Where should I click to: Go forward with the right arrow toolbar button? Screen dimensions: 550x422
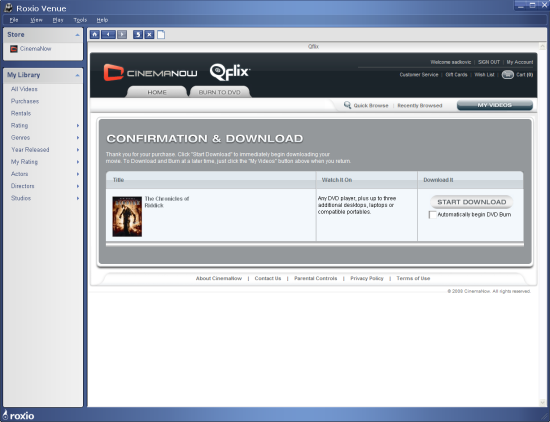[122, 34]
